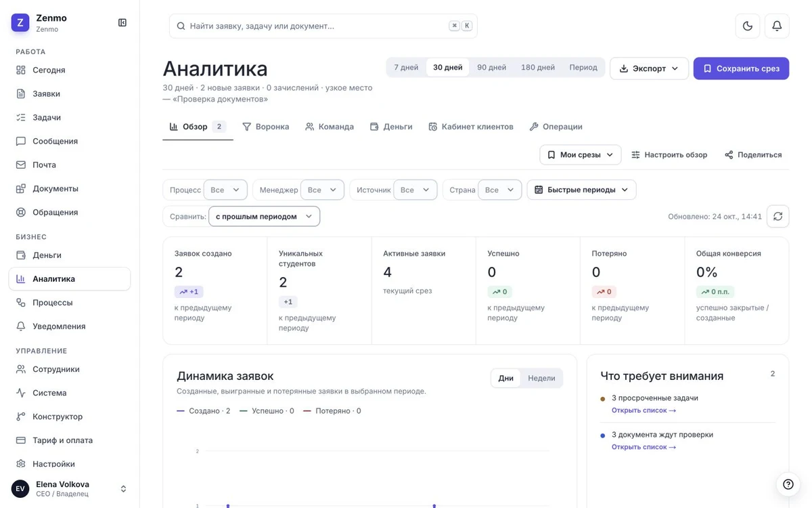This screenshot has width=812, height=508.
Task: Switch chart to Недели view
Action: (541, 378)
